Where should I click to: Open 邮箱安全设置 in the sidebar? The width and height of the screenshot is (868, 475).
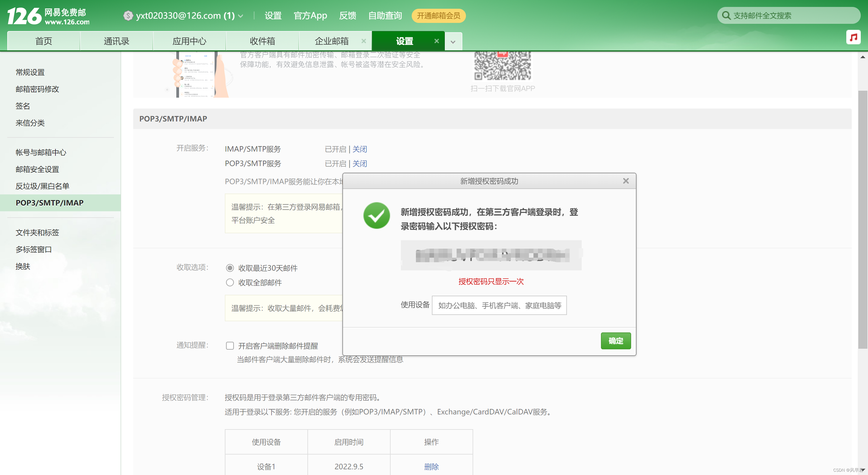pyautogui.click(x=37, y=169)
